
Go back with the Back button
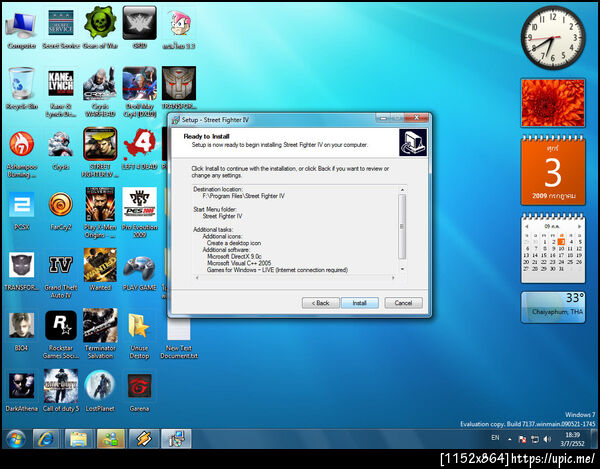tap(320, 303)
